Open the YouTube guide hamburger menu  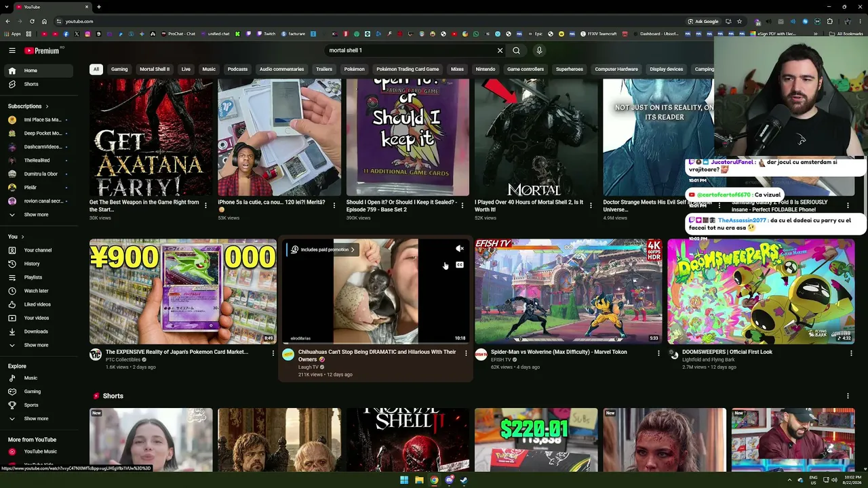12,50
